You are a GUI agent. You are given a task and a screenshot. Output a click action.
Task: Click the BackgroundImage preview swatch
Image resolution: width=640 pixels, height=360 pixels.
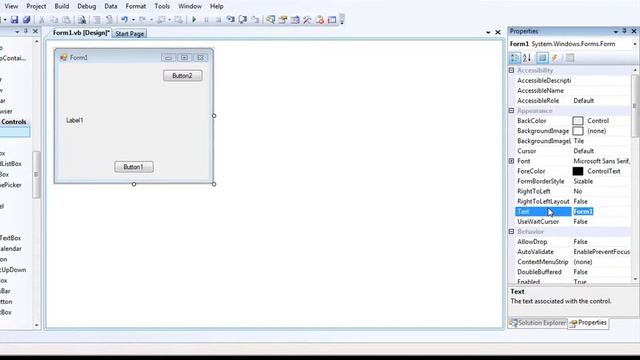[x=578, y=131]
